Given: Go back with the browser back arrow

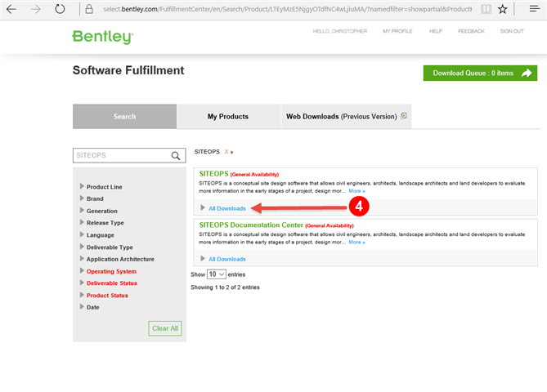Looking at the screenshot, I should pyautogui.click(x=11, y=9).
